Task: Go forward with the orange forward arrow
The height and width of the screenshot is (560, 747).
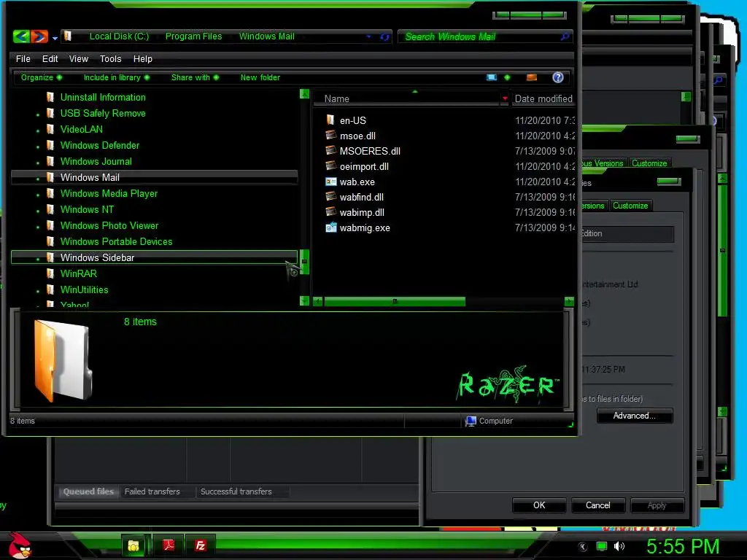Action: click(x=39, y=36)
